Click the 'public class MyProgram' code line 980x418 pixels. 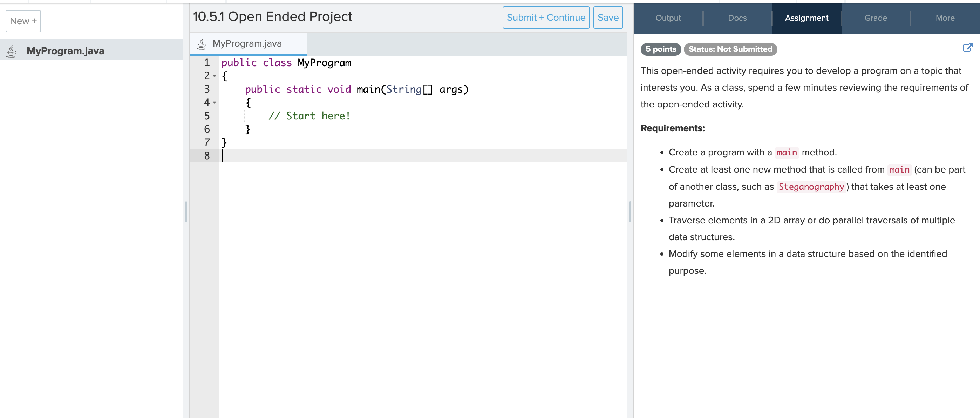point(286,63)
